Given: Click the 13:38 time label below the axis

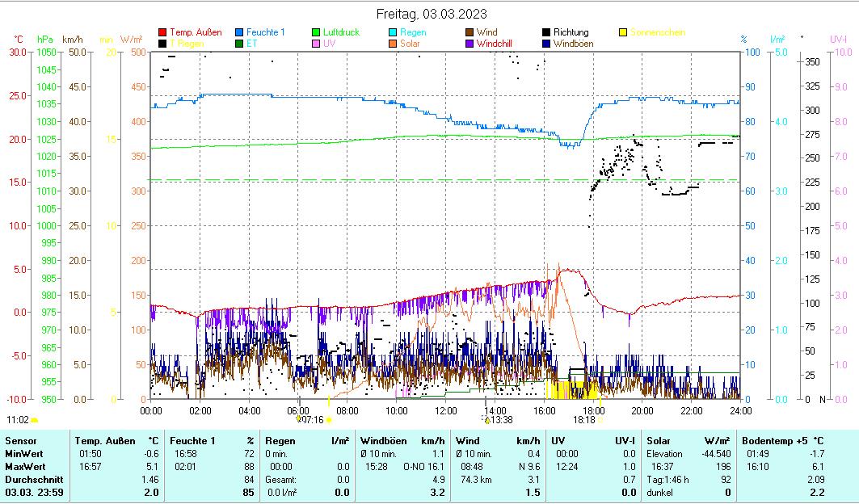Looking at the screenshot, I should tap(502, 420).
